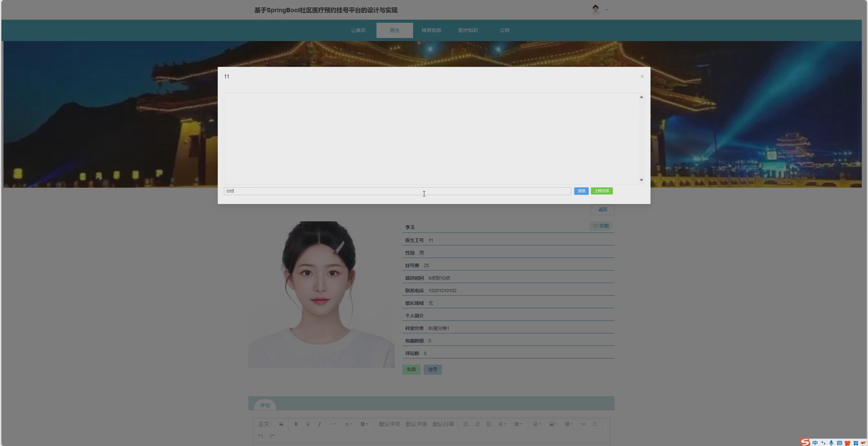868x446 pixels.
Task: Open the font color dropdown
Action: 348,424
